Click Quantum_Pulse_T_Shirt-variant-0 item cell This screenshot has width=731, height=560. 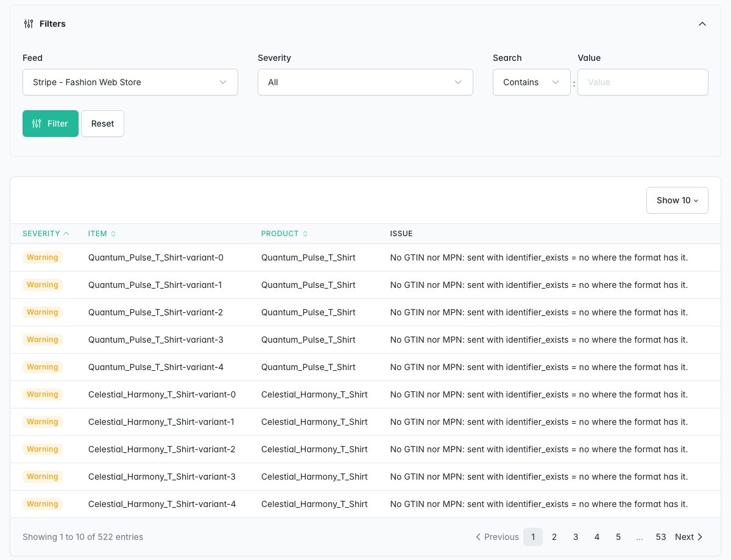[x=156, y=257]
